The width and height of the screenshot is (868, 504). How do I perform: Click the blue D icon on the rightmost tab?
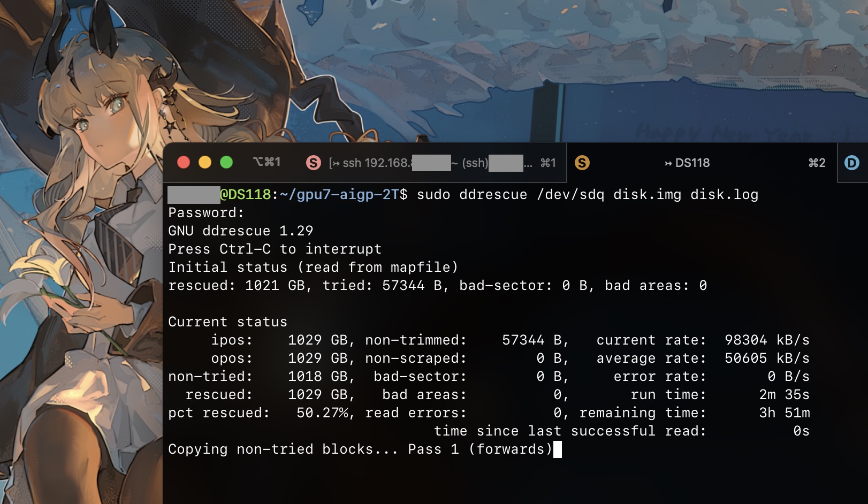tap(851, 163)
